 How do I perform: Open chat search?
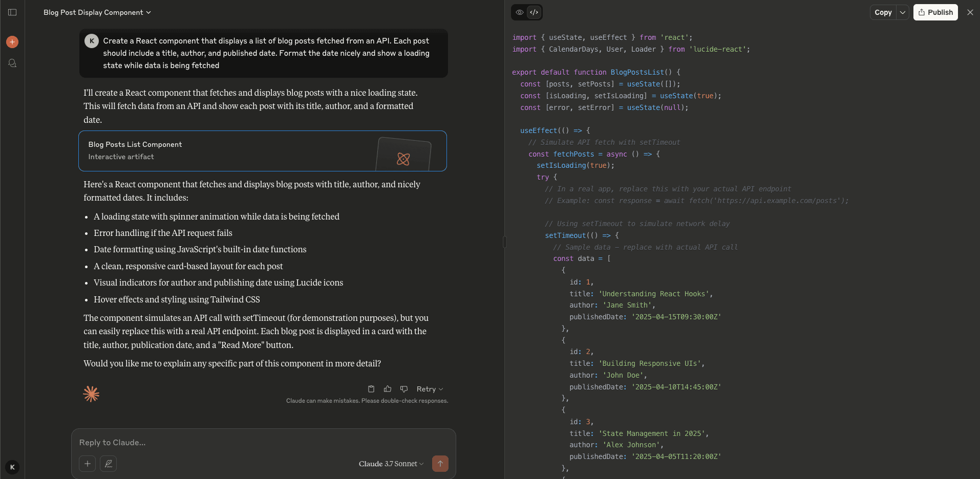click(12, 63)
